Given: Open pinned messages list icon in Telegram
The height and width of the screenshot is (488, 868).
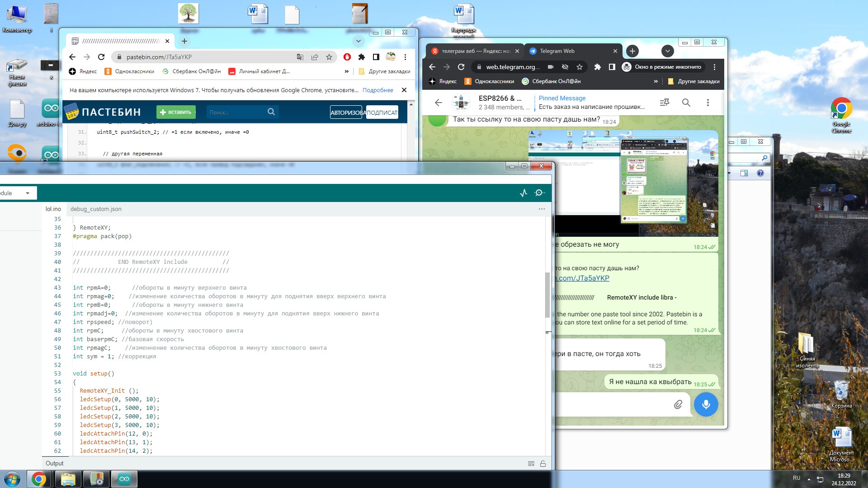Looking at the screenshot, I should coord(664,103).
